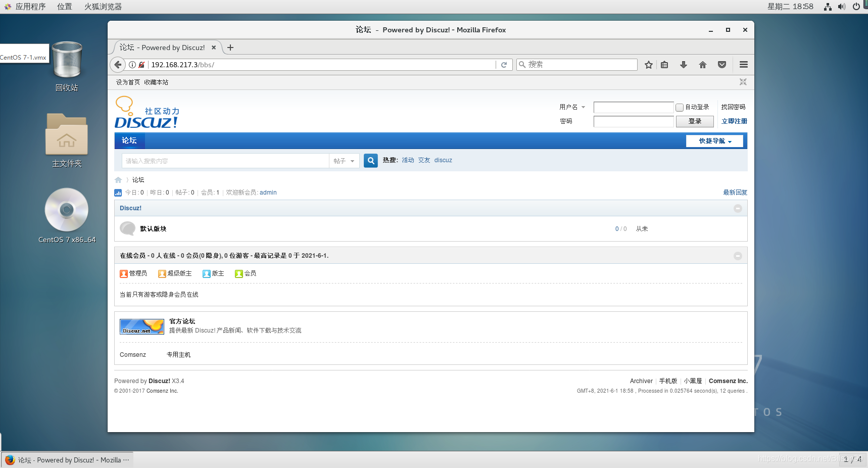Open the 最新回复 link
The image size is (868, 468).
click(x=735, y=193)
